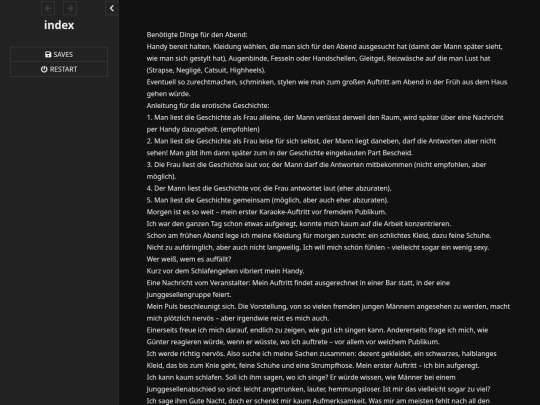
Task: Click option 3 'Die Frau liest die Geschichte laut vor'
Action: click(316, 170)
